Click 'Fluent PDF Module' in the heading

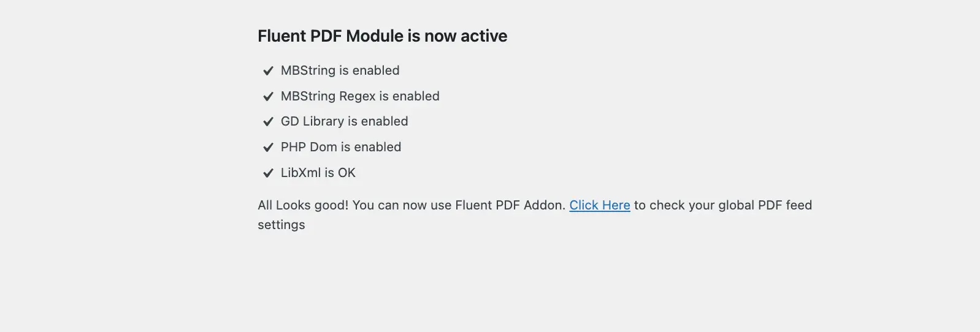pos(330,36)
